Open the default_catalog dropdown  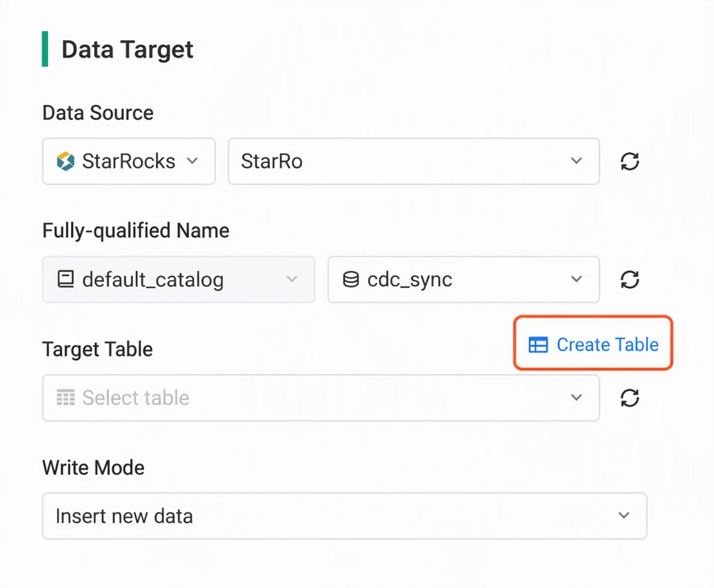179,279
